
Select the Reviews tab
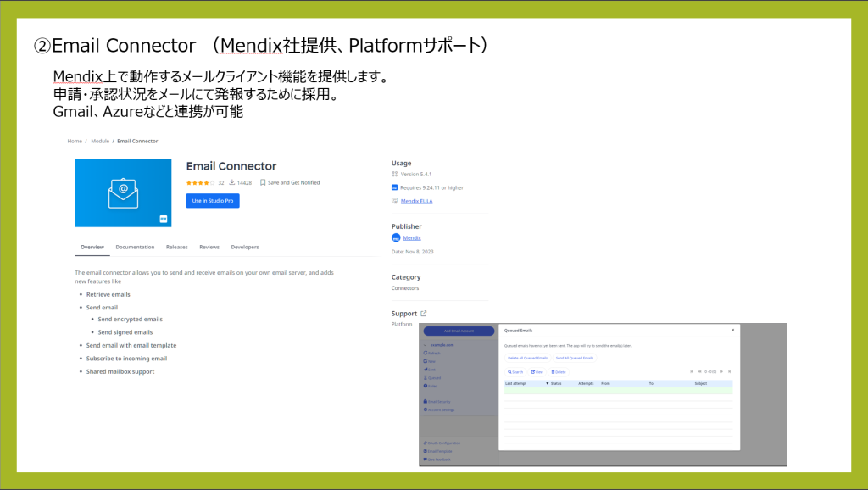pos(209,247)
